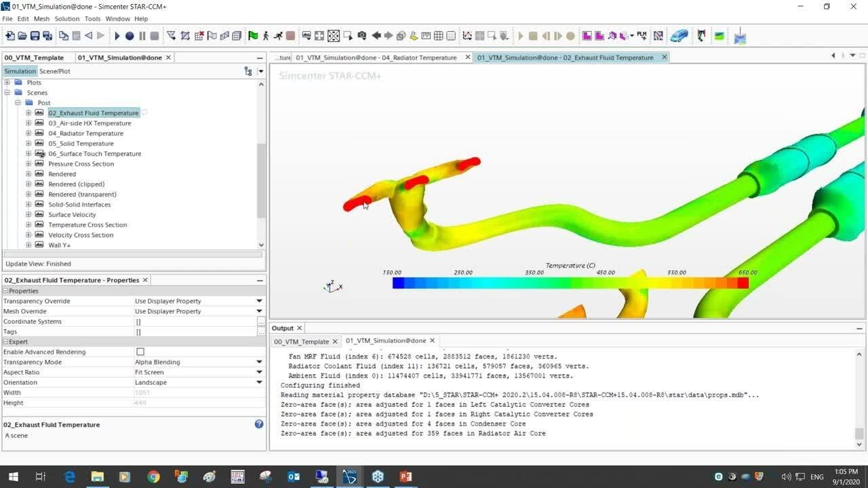Screen dimensions: 868x488
Task: Select the 00_VTM_Template output tab
Action: [301, 342]
